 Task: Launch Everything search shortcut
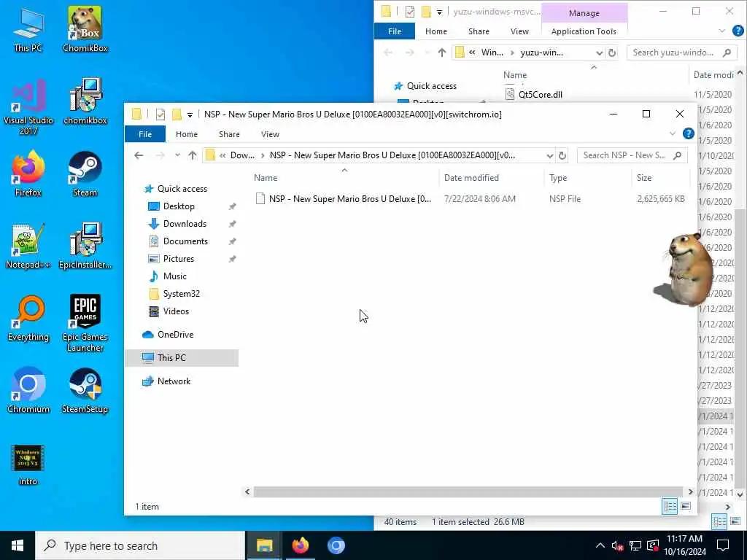28,319
